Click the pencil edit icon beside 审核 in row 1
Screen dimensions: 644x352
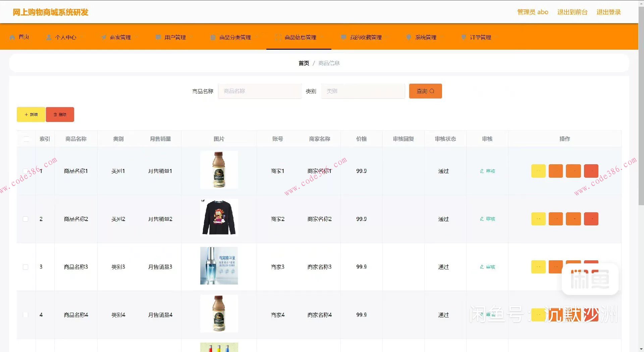481,171
